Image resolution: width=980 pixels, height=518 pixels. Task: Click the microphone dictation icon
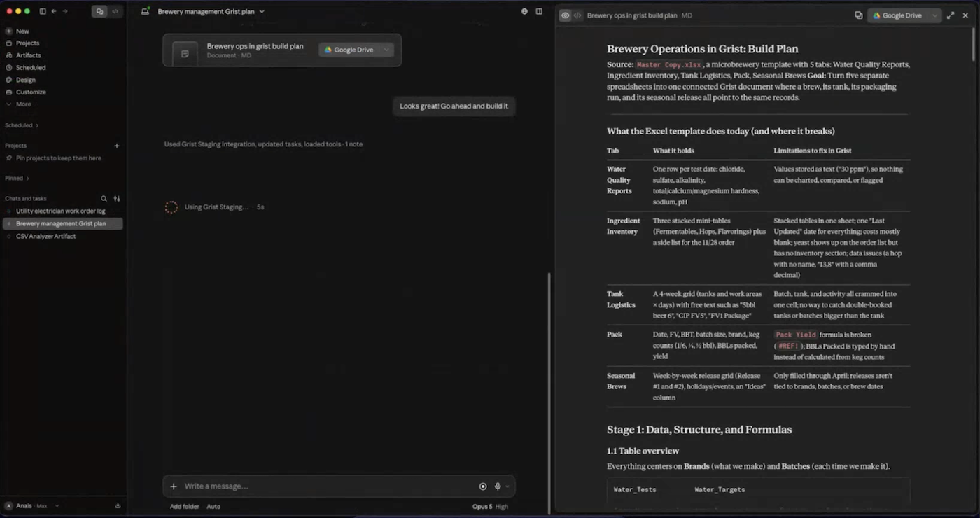pyautogui.click(x=498, y=486)
